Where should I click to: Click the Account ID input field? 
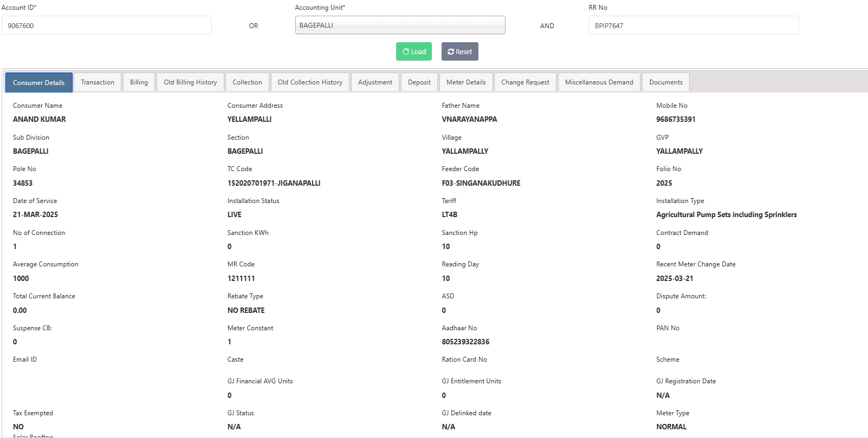point(107,25)
